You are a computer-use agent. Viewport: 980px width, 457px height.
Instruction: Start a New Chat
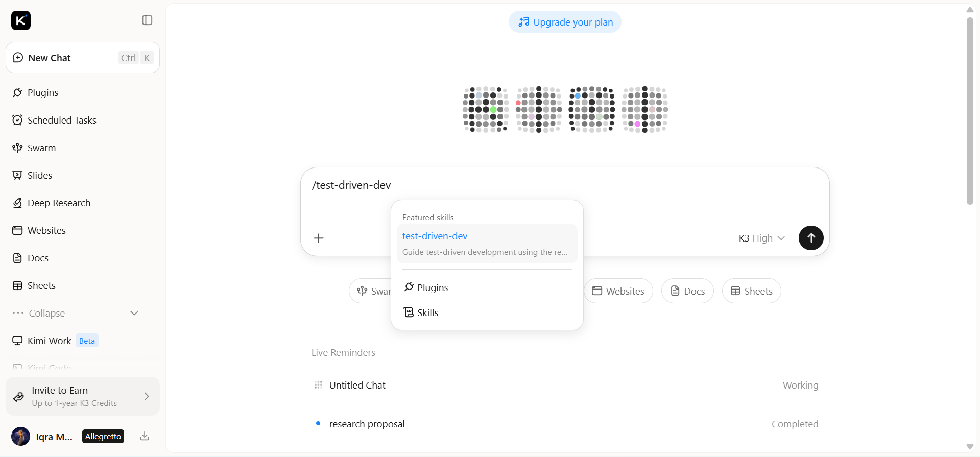[x=83, y=58]
